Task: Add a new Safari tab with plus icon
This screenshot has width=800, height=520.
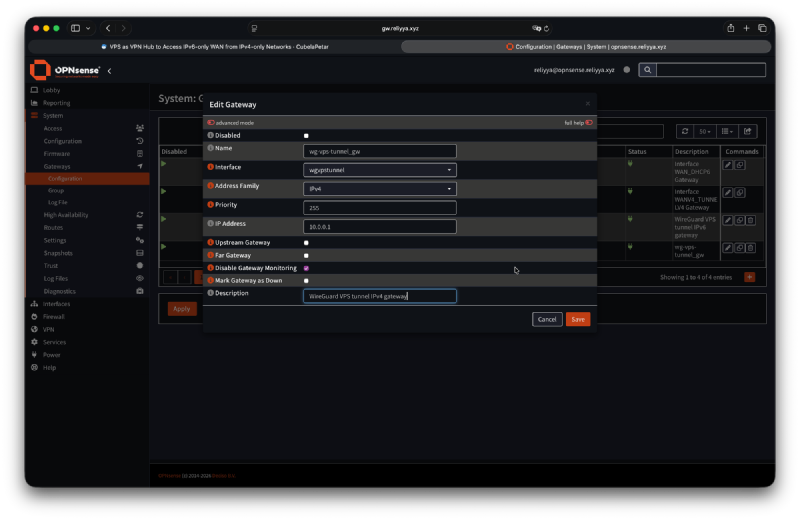Action: (x=746, y=28)
